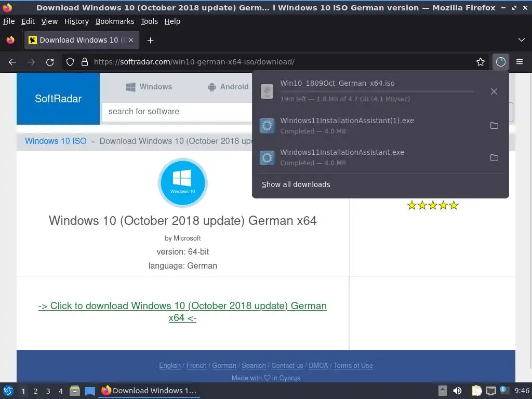
Task: Open the Bookmarks menu
Action: [115, 21]
